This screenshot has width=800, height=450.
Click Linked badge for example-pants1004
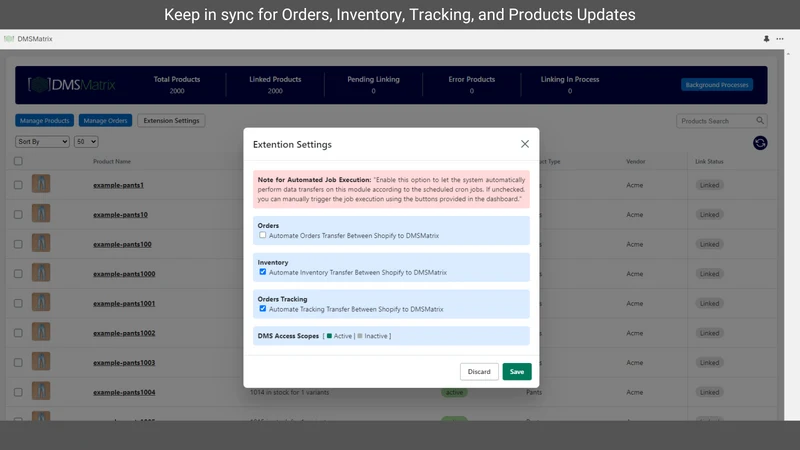coord(709,392)
